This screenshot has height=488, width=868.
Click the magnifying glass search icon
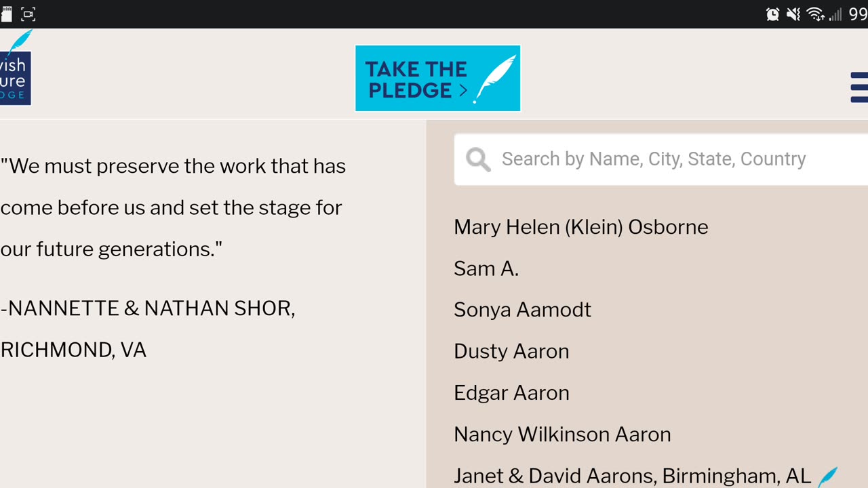pyautogui.click(x=478, y=159)
